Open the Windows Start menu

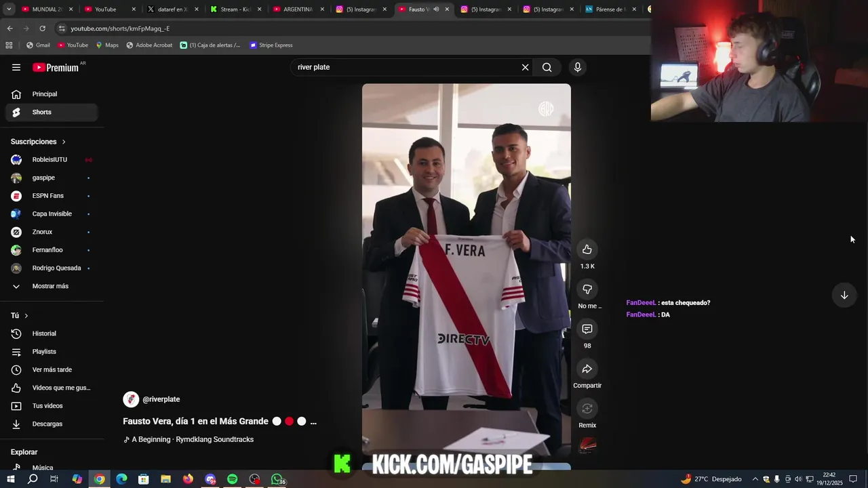11,479
